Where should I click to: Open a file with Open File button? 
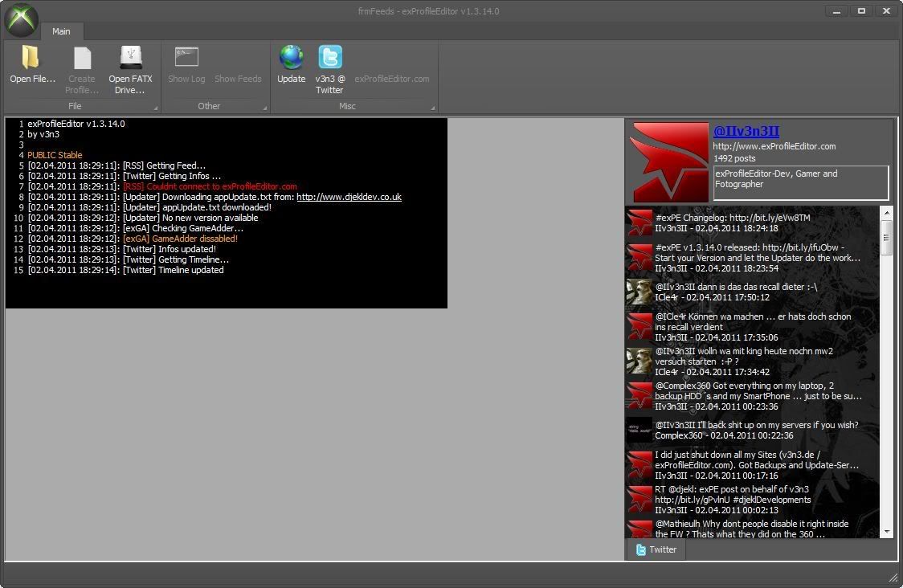(x=32, y=66)
